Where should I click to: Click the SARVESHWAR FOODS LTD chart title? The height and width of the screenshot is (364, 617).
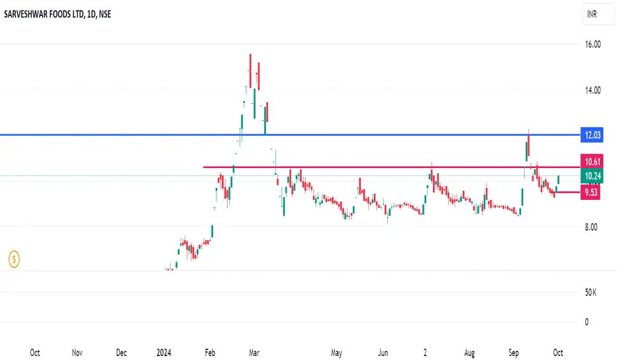(x=58, y=14)
